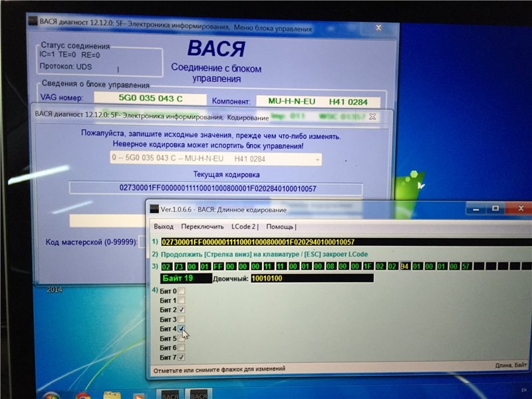Select byte cell 73 in the byte row
Image resolution: width=532 pixels, height=399 pixels.
(x=179, y=267)
